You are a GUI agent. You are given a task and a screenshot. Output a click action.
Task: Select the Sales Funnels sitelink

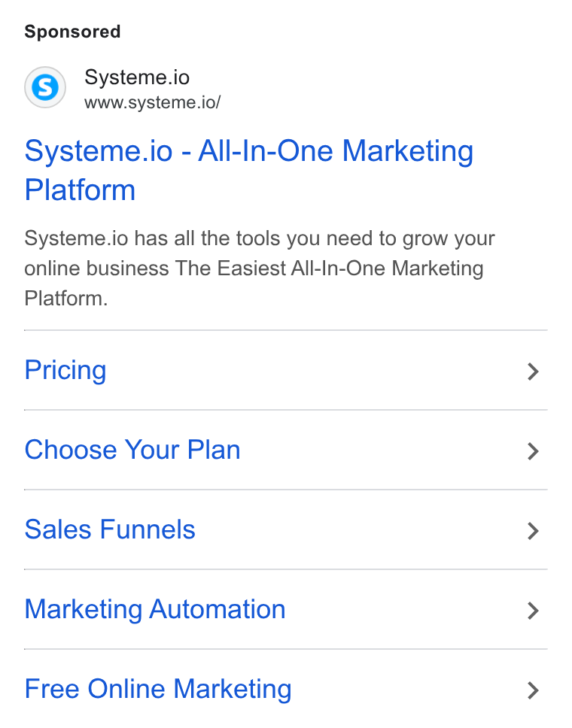click(x=110, y=529)
